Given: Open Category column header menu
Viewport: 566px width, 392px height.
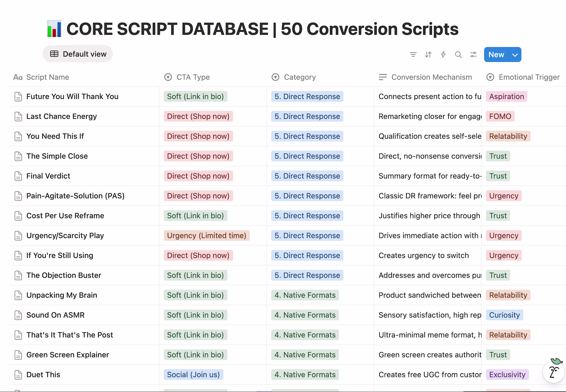Looking at the screenshot, I should coord(299,77).
